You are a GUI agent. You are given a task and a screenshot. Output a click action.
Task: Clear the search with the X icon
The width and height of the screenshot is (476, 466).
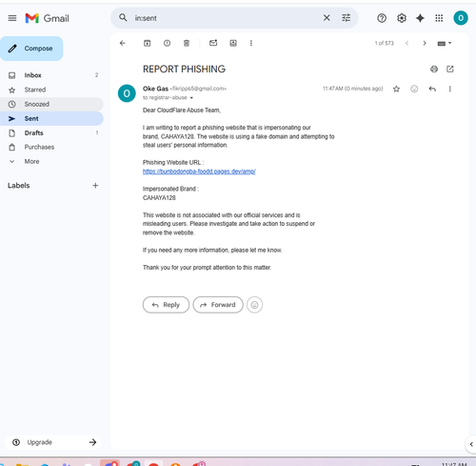pyautogui.click(x=327, y=18)
